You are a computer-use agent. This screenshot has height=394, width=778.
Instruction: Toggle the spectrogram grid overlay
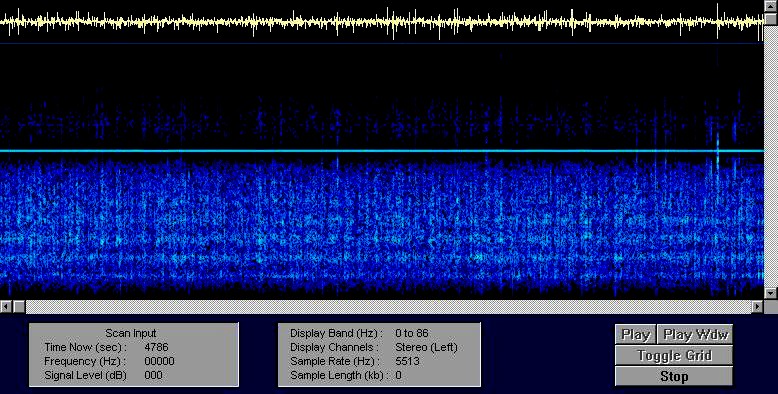(x=674, y=355)
